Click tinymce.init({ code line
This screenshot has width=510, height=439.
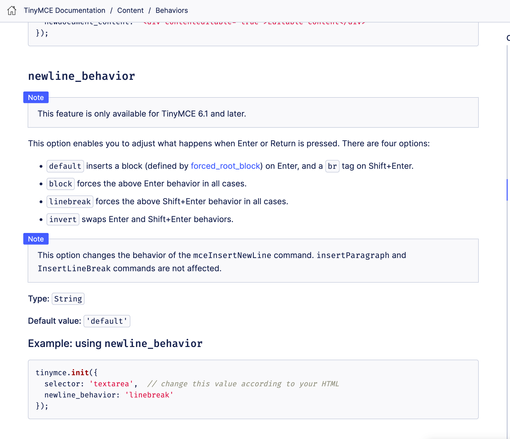[66, 373]
